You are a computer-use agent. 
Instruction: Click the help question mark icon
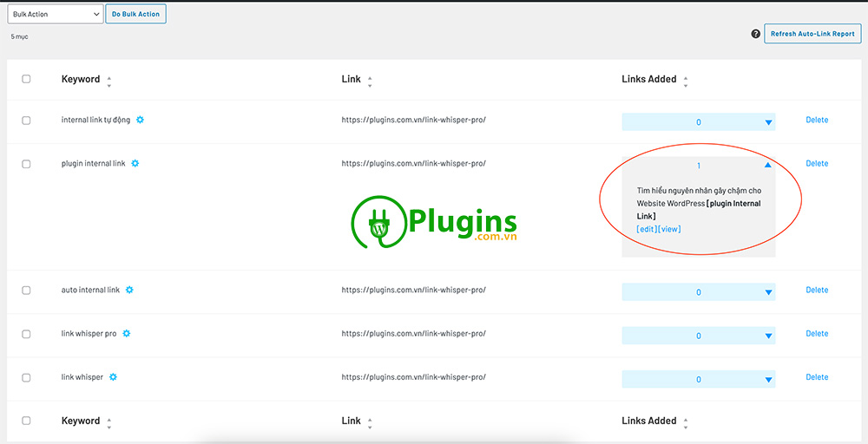[x=755, y=34]
